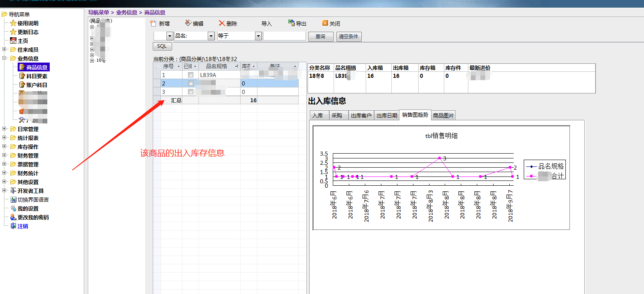
Task: Click the database icon of 科目要素
Action: click(x=22, y=76)
